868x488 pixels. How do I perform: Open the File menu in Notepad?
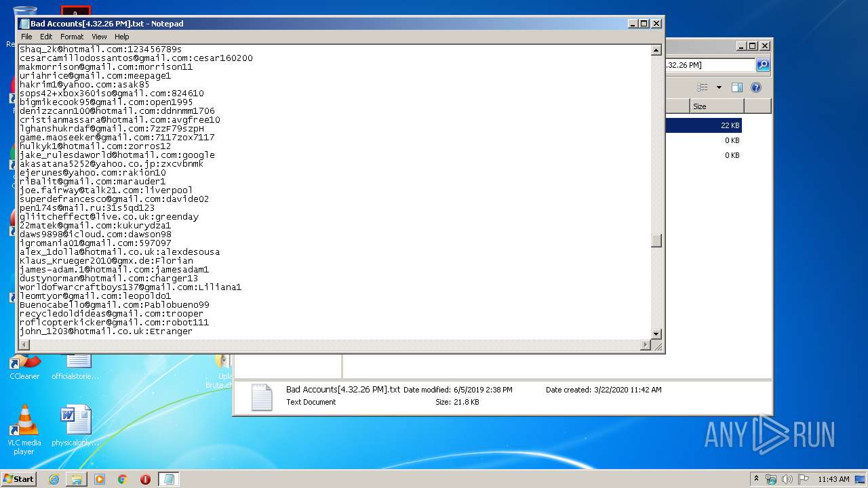tap(26, 37)
